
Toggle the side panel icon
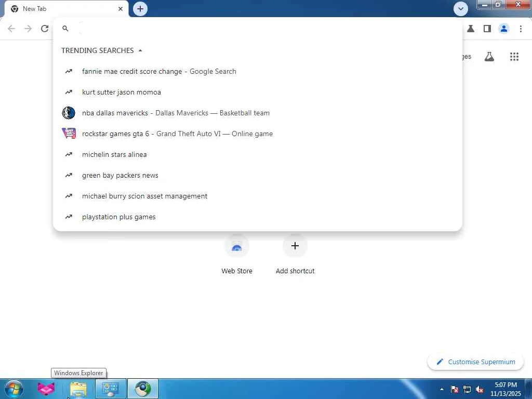pos(487,29)
